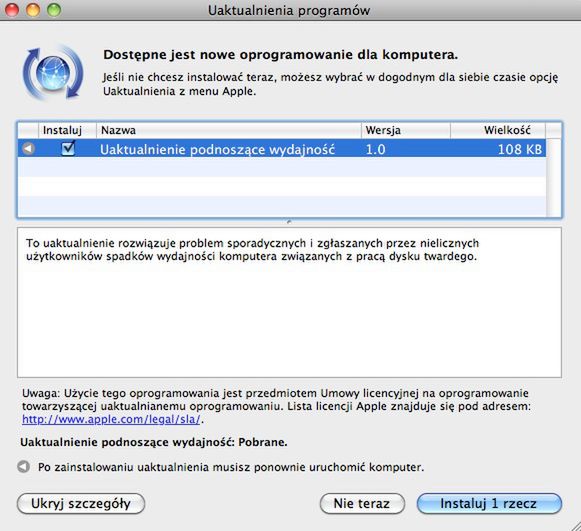Click 'Ukryj szczegóły' to hide details
This screenshot has height=531, width=581.
pos(81,504)
